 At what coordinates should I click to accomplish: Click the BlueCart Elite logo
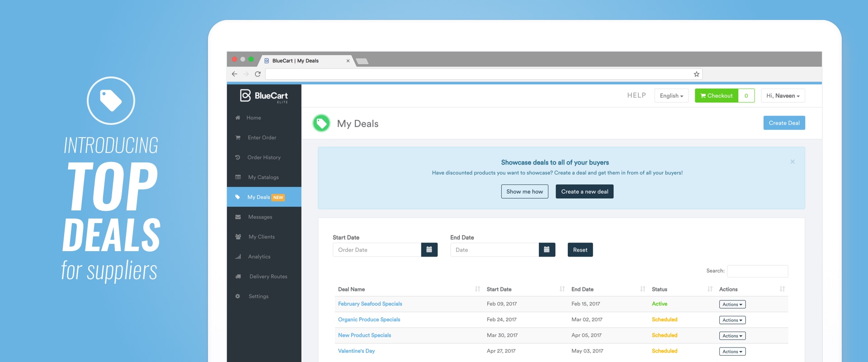pyautogui.click(x=264, y=96)
